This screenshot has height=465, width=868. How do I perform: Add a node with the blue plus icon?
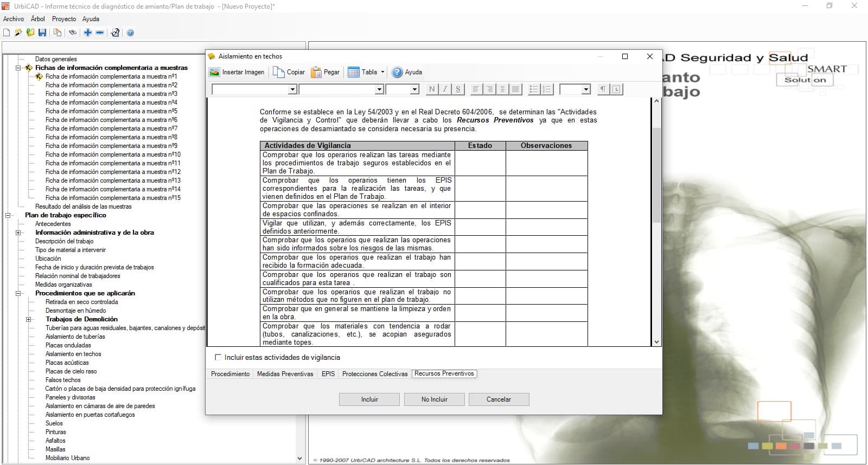pyautogui.click(x=88, y=33)
